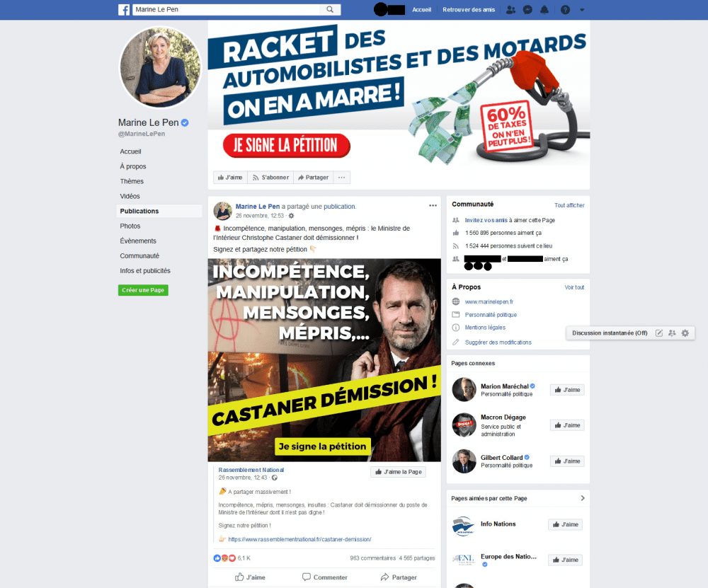
Task: Click the Facebook search input field
Action: [227, 9]
